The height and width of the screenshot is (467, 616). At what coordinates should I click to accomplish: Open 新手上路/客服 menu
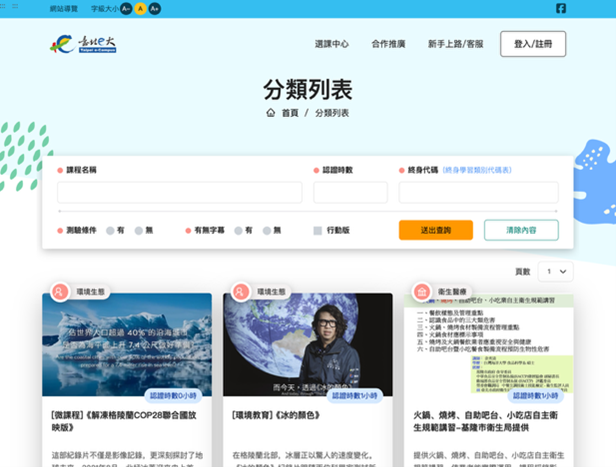(x=455, y=44)
